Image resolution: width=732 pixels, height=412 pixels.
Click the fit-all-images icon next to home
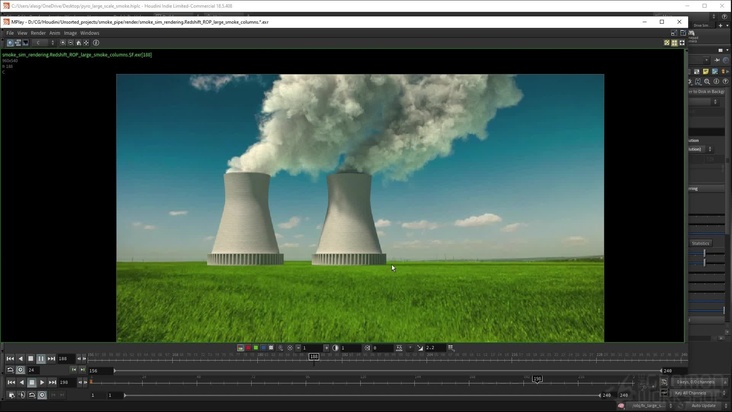coord(86,43)
